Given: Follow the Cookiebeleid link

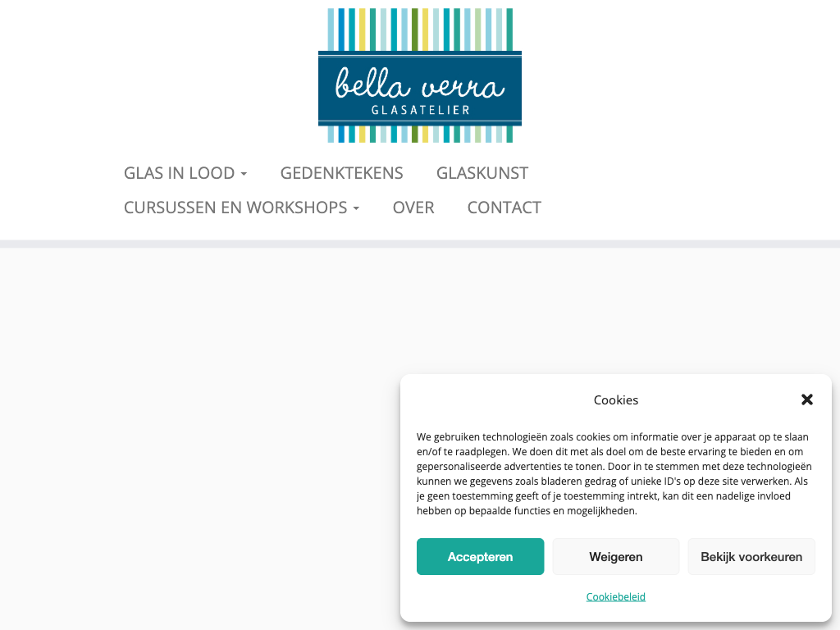Looking at the screenshot, I should tap(615, 596).
